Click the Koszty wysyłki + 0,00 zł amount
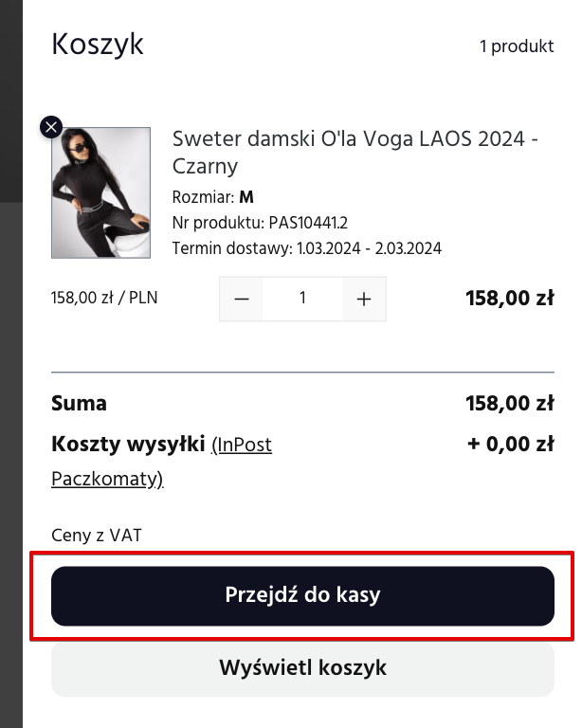 click(x=511, y=444)
